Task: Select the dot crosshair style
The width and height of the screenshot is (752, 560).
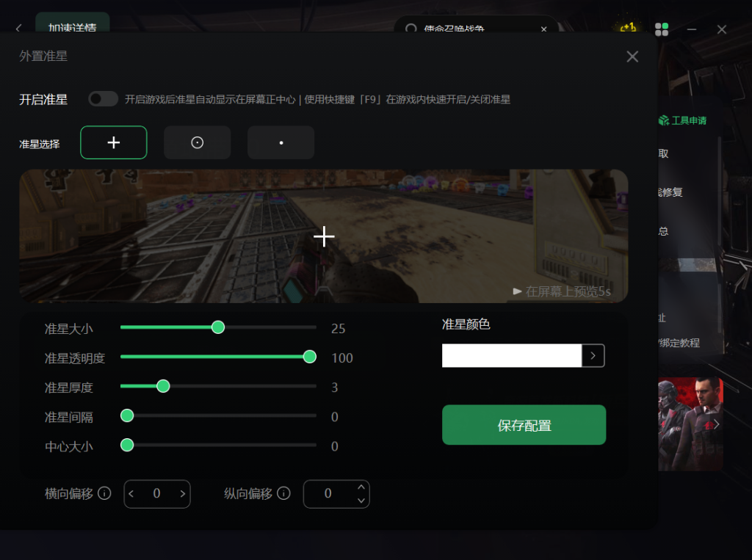Action: (281, 142)
